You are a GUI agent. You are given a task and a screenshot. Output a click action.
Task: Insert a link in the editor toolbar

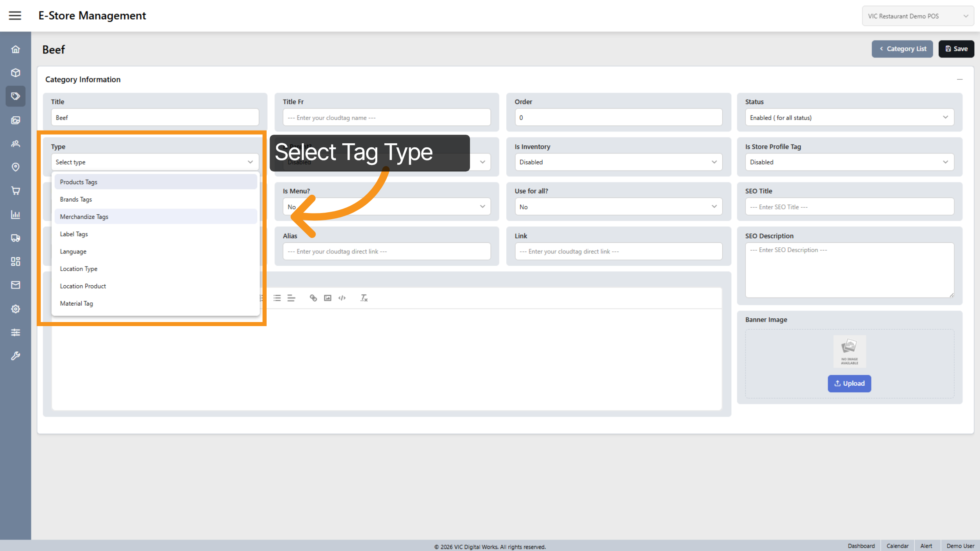[x=313, y=298]
